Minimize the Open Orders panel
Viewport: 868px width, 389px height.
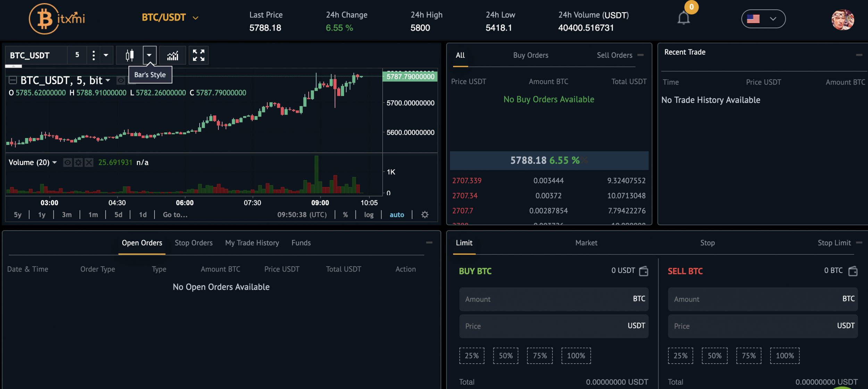coord(429,243)
